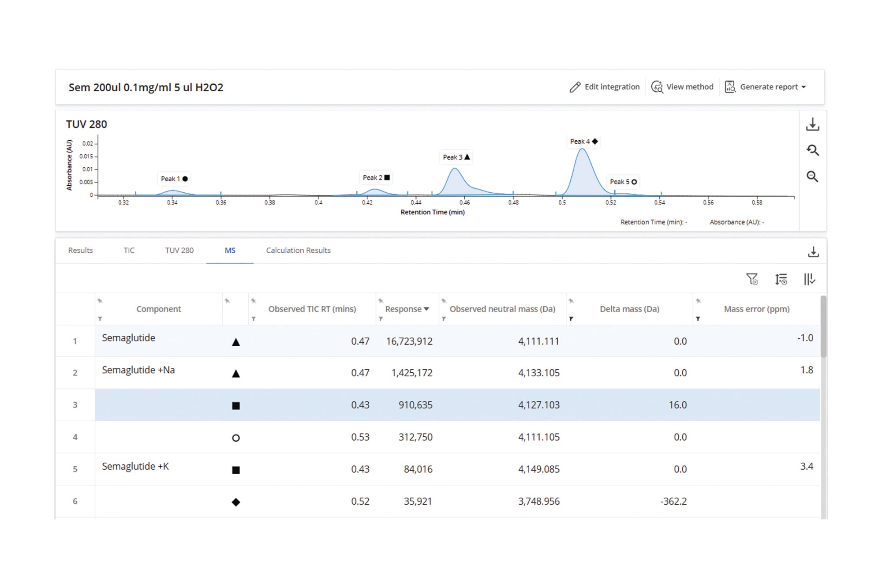882x588 pixels.
Task: Pin the Mass error column
Action: 698,301
